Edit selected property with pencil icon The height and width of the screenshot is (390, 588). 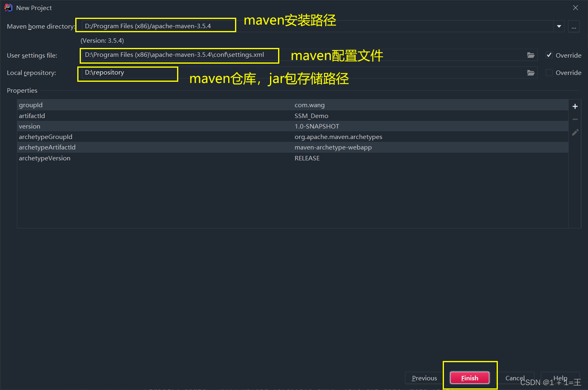click(575, 132)
